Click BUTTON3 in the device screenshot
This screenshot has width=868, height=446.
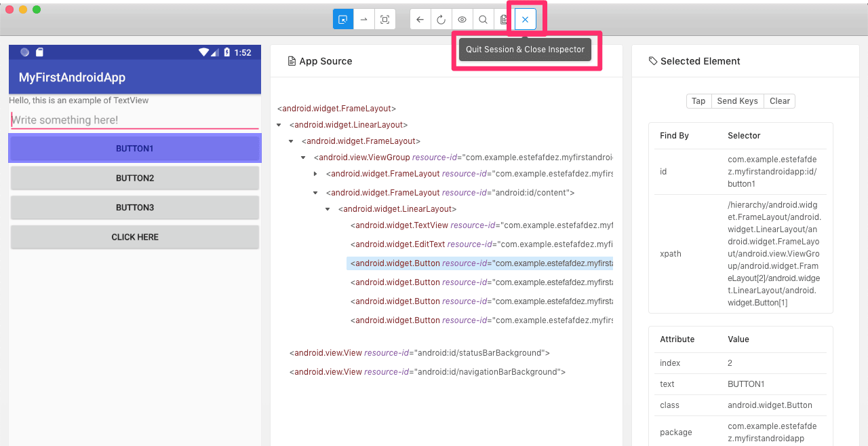135,207
